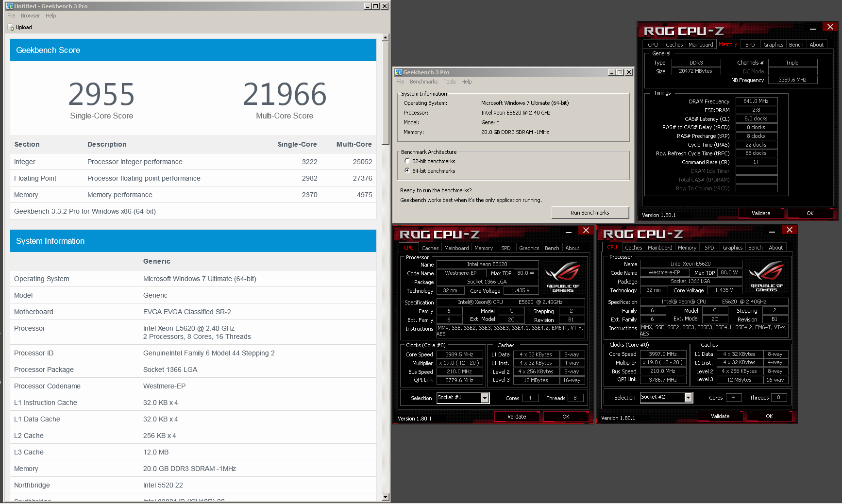Click Validate in Socket #1 CPU-Z window
842x504 pixels.
point(517,417)
